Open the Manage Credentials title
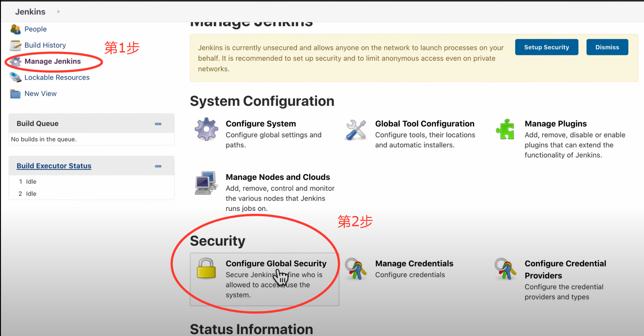The height and width of the screenshot is (336, 644). (x=414, y=263)
